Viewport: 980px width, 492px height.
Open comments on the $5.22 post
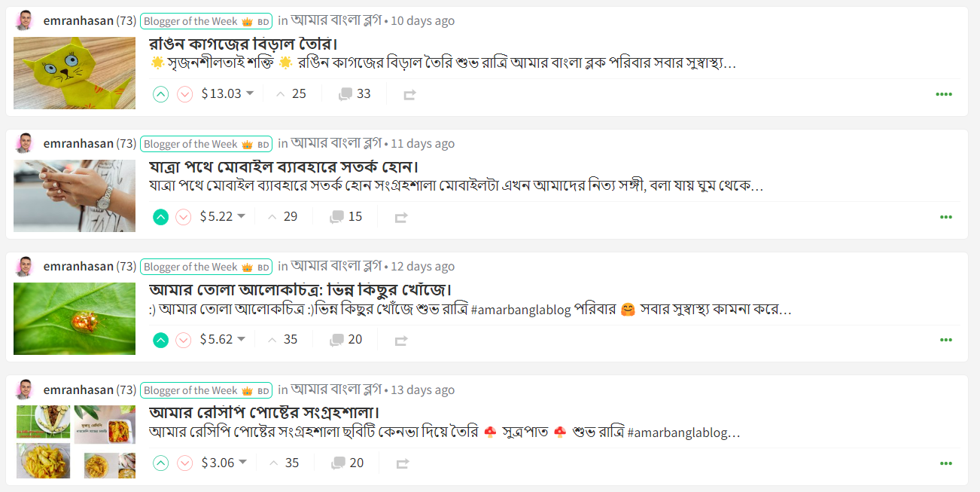pyautogui.click(x=346, y=217)
